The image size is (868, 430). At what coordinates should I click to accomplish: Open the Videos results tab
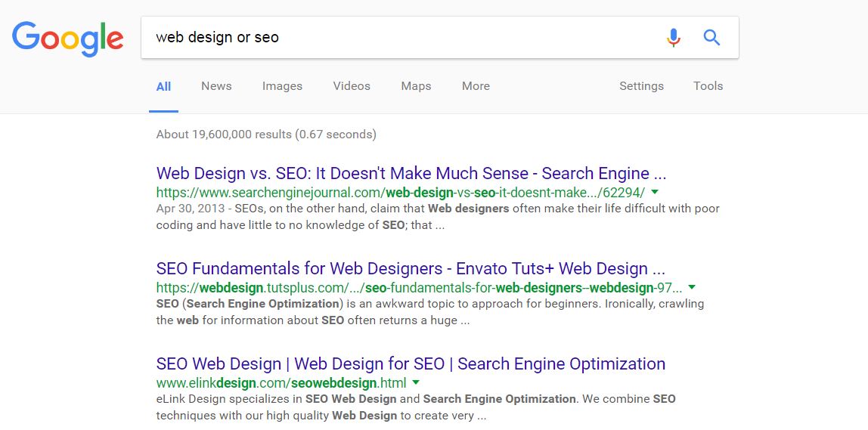(x=352, y=86)
